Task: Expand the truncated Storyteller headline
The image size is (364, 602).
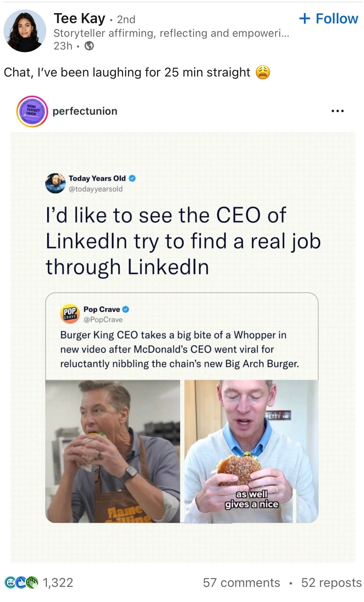Action: click(171, 33)
